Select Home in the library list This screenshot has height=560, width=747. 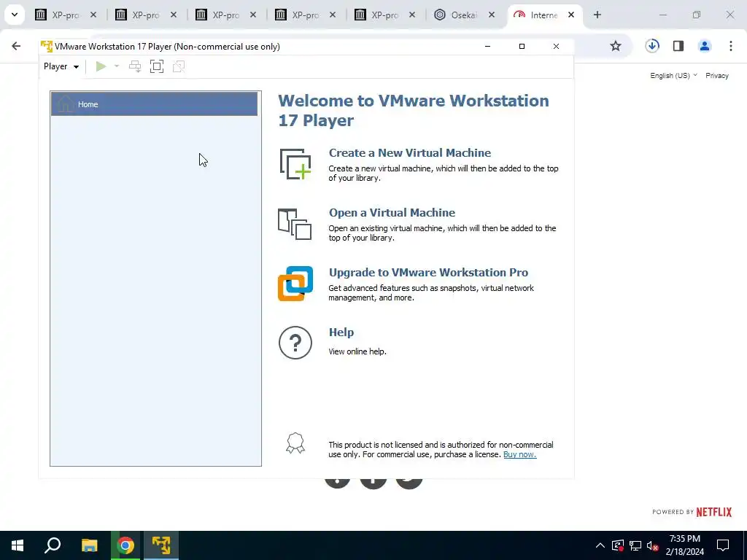tap(155, 104)
